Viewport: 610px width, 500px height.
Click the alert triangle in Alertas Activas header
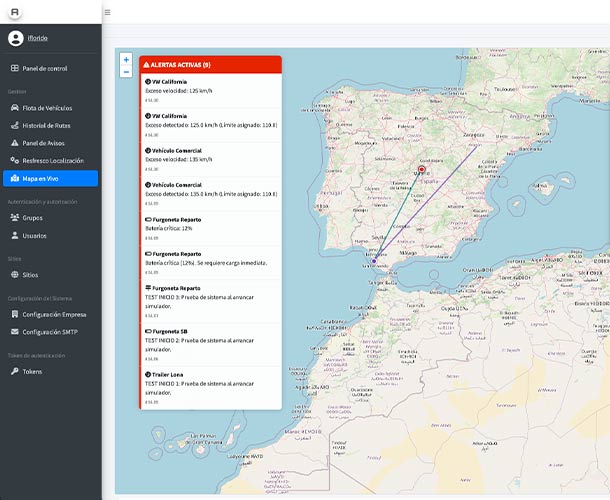pyautogui.click(x=146, y=65)
